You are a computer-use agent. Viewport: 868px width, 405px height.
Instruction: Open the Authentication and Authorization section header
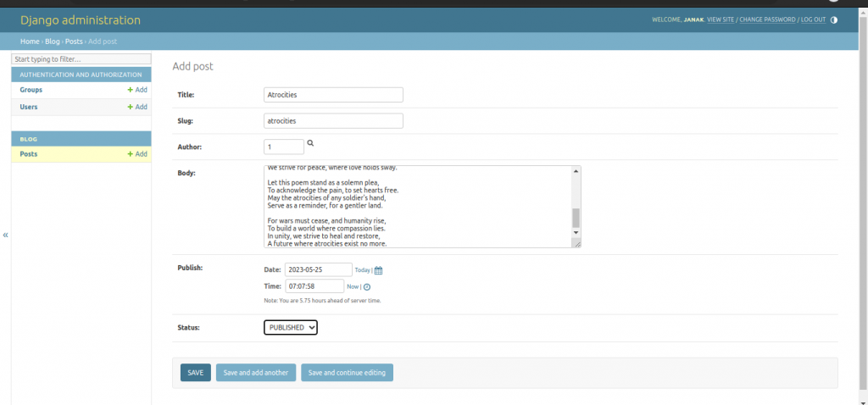pos(81,75)
